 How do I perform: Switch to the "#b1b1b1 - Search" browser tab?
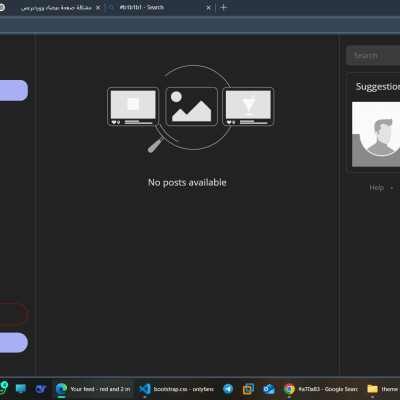click(160, 7)
